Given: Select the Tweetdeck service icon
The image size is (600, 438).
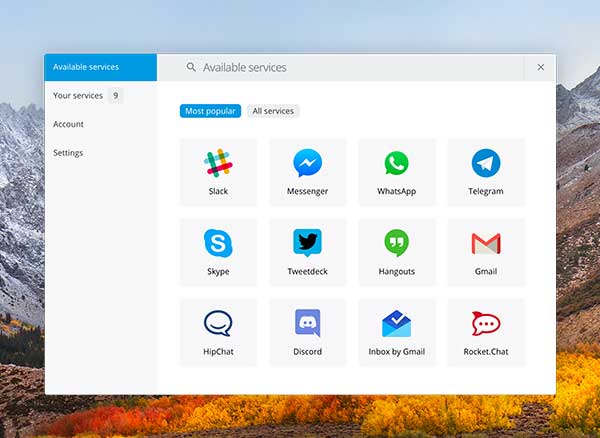Looking at the screenshot, I should 307,243.
